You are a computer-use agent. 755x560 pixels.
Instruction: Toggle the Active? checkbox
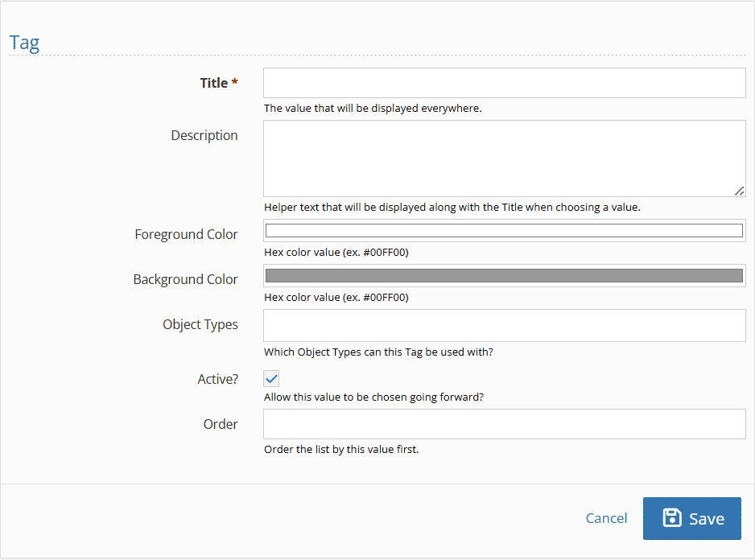[271, 379]
